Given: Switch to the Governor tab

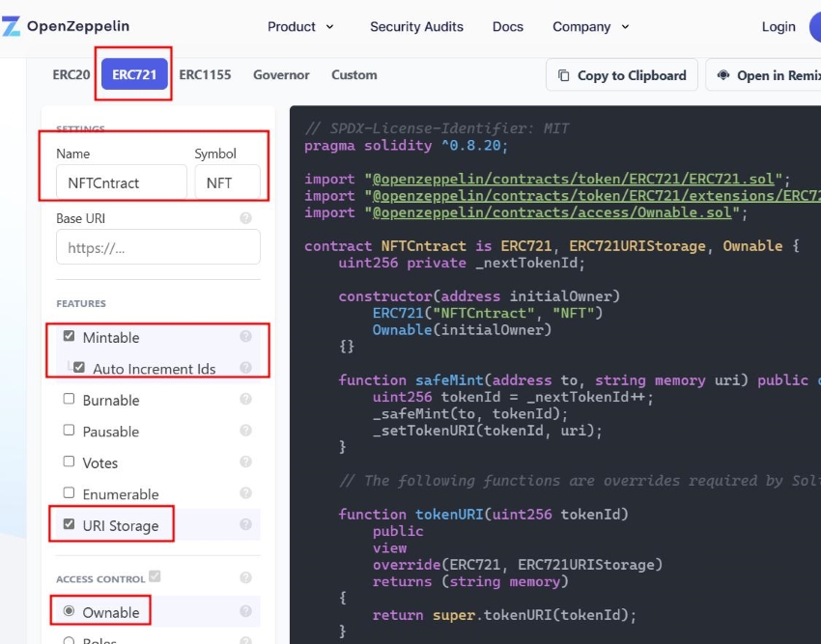Looking at the screenshot, I should [281, 75].
